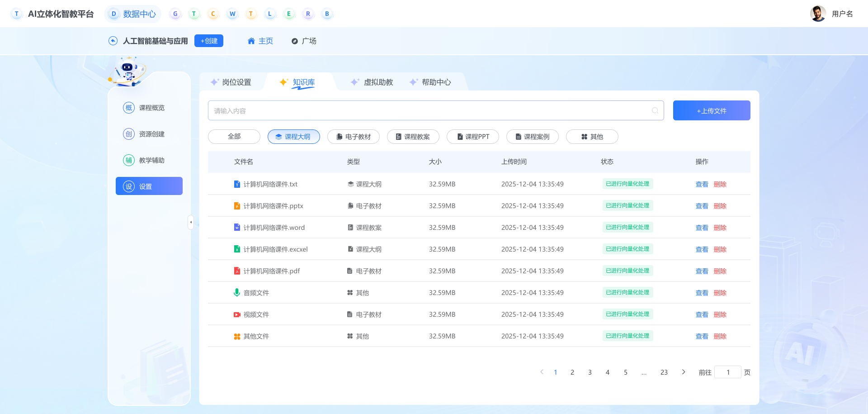Click the green E circle icon
Screen dimensions: 868x414
pyautogui.click(x=289, y=14)
